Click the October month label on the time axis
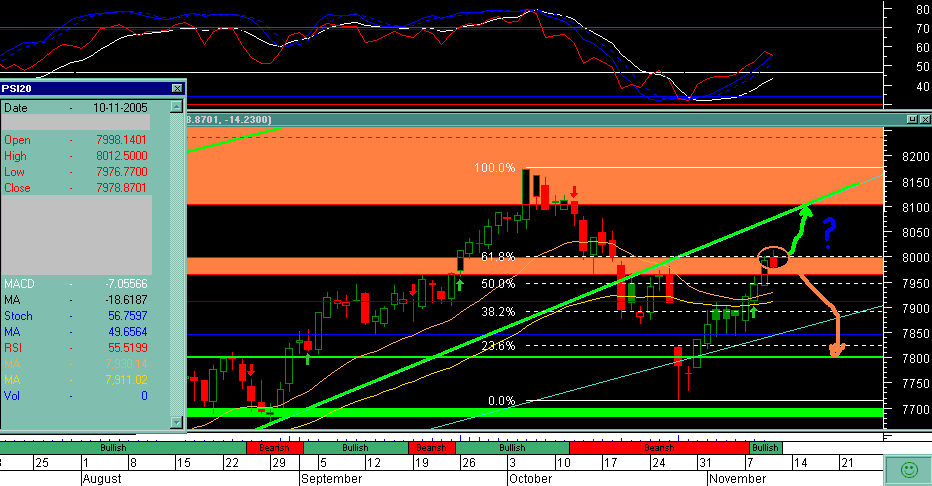The width and height of the screenshot is (932, 486). [x=530, y=479]
